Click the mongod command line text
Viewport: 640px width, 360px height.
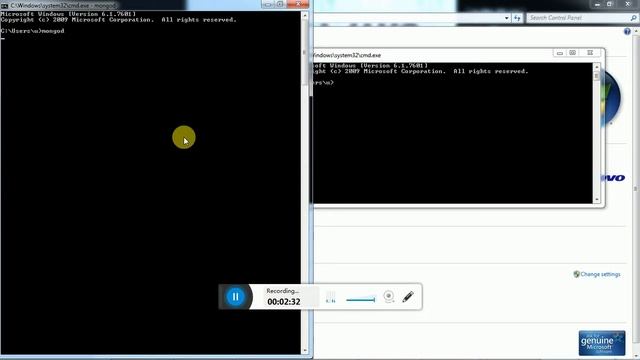click(33, 31)
